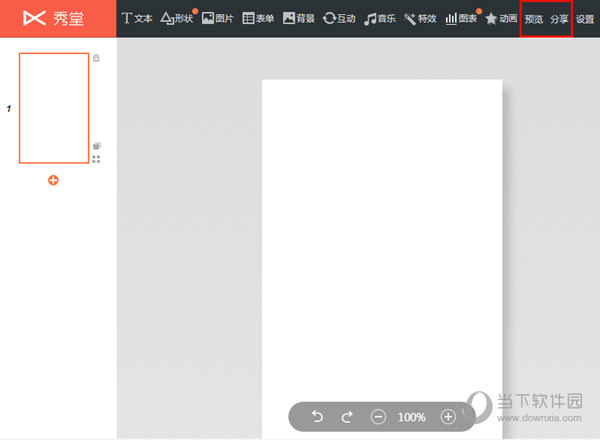This screenshot has height=440, width=600.
Task: Open the 特效 effects tool
Action: pyautogui.click(x=420, y=18)
